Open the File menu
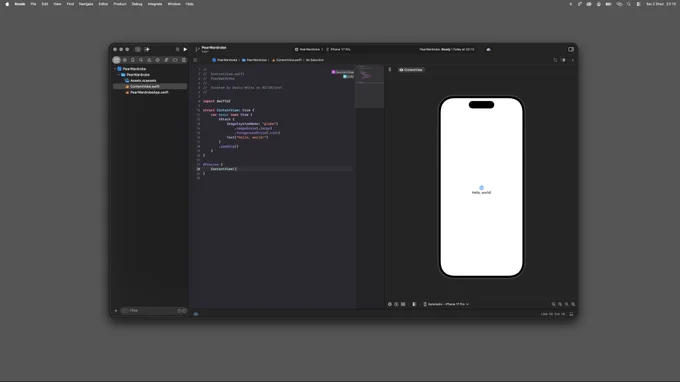The height and width of the screenshot is (382, 680). (33, 4)
